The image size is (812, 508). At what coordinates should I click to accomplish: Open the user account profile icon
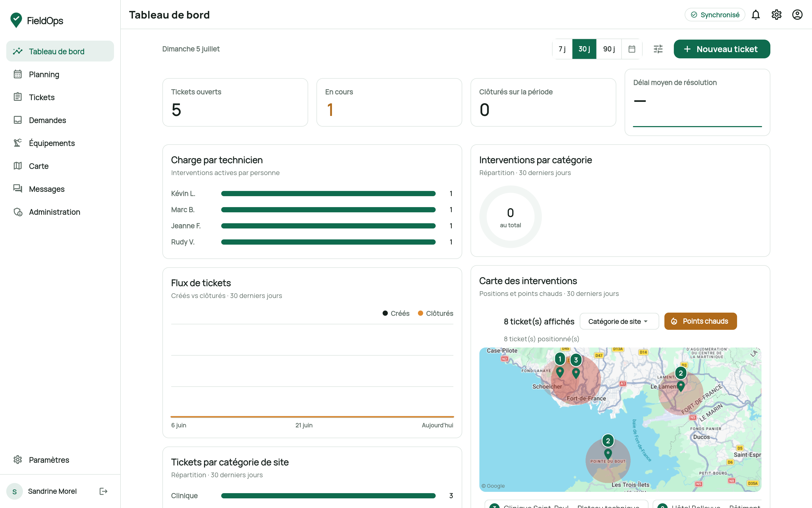click(x=797, y=15)
